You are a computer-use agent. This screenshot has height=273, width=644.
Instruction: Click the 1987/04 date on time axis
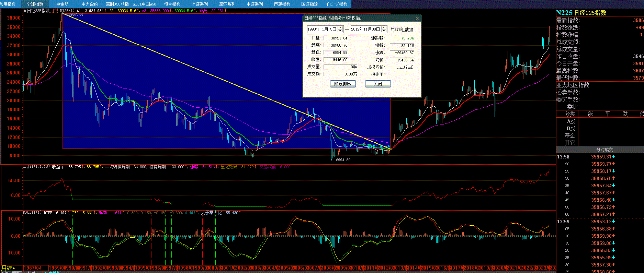(x=32, y=268)
